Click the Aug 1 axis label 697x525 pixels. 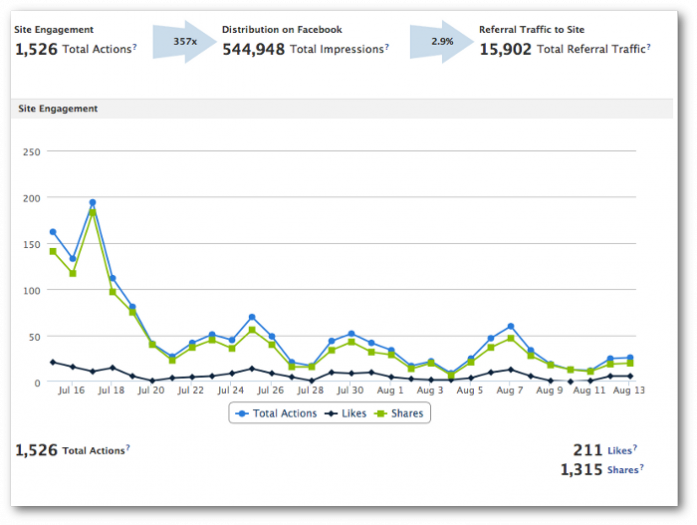(x=390, y=390)
